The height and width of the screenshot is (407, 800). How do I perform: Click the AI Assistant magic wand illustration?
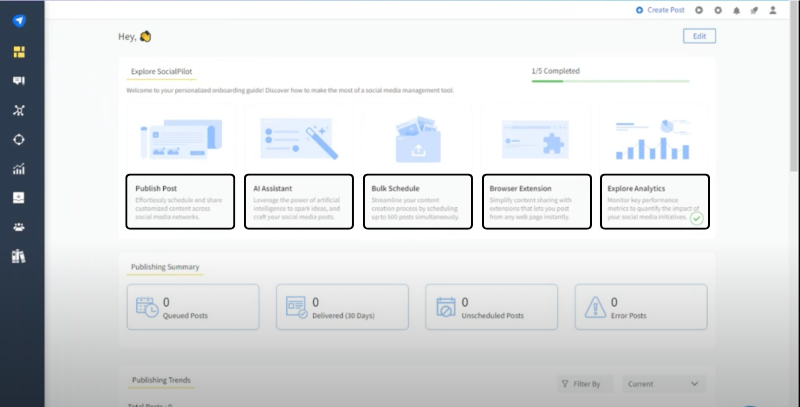[299, 139]
